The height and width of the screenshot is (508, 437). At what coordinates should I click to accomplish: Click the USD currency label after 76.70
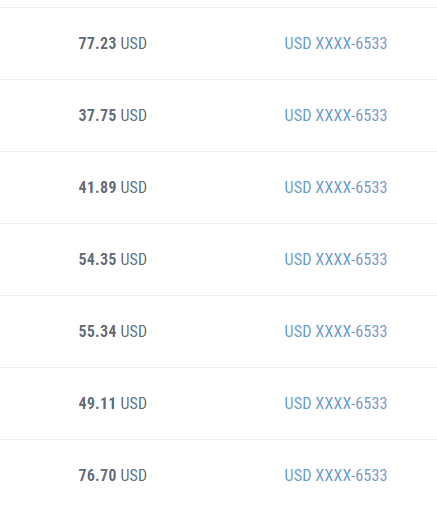134,475
